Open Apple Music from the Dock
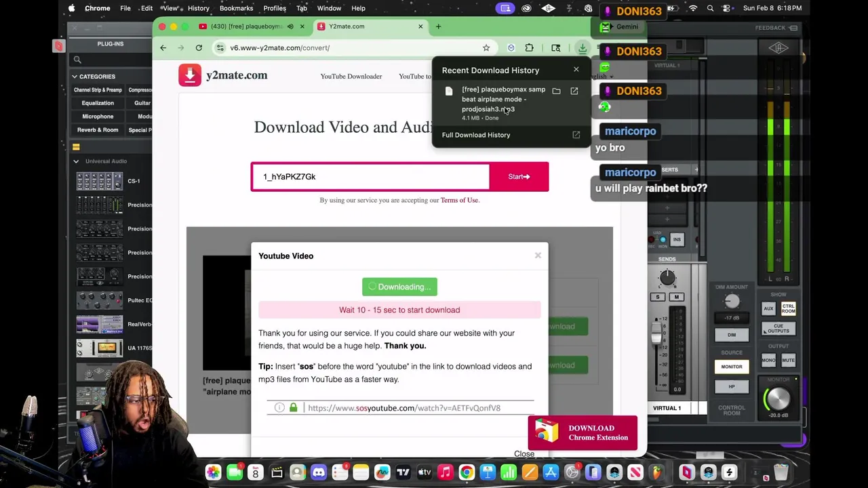 446,472
